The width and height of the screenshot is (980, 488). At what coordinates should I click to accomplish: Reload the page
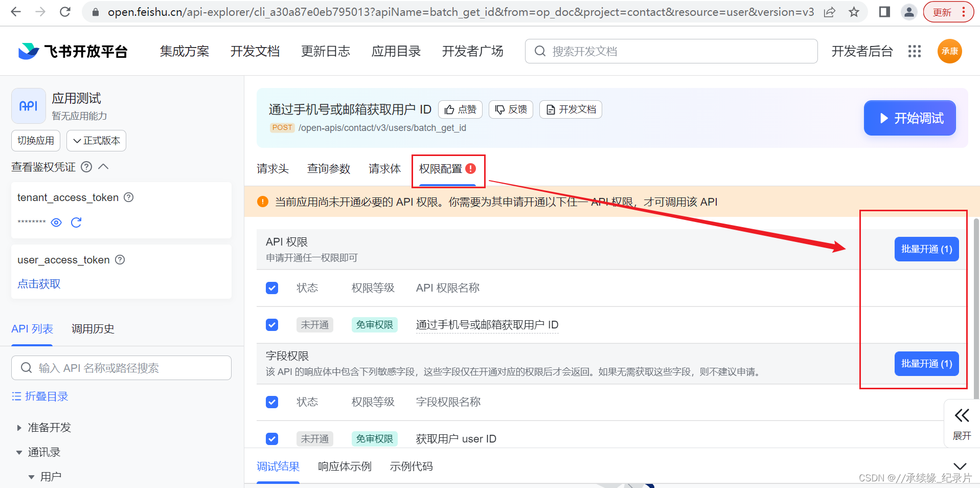[65, 12]
